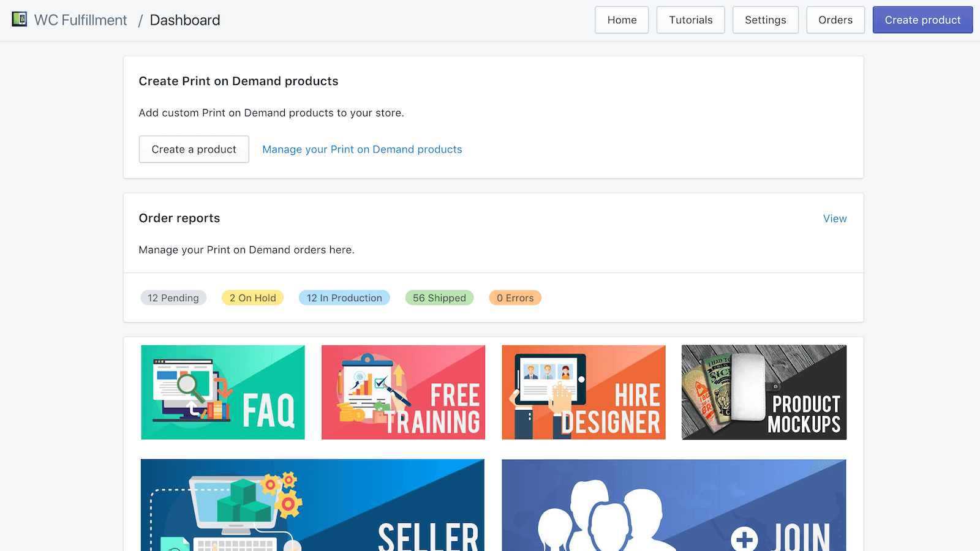Open Settings from the top bar
980x551 pixels.
(765, 20)
